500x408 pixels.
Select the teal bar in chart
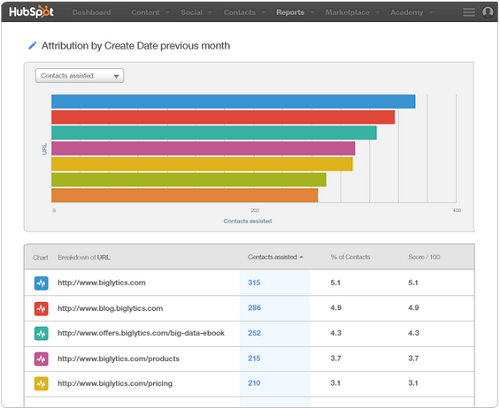(214, 133)
